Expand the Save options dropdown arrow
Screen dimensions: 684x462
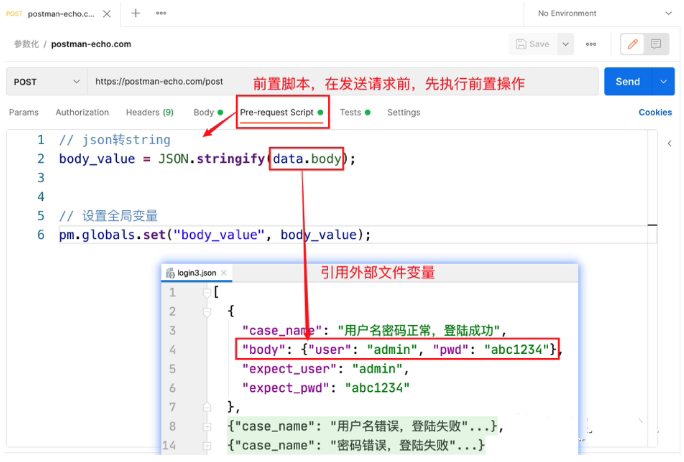pos(565,44)
